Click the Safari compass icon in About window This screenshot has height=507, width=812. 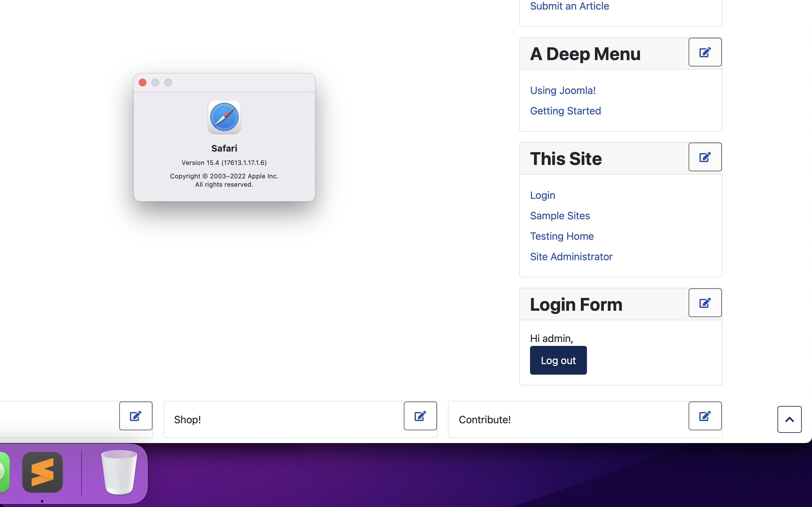point(224,117)
